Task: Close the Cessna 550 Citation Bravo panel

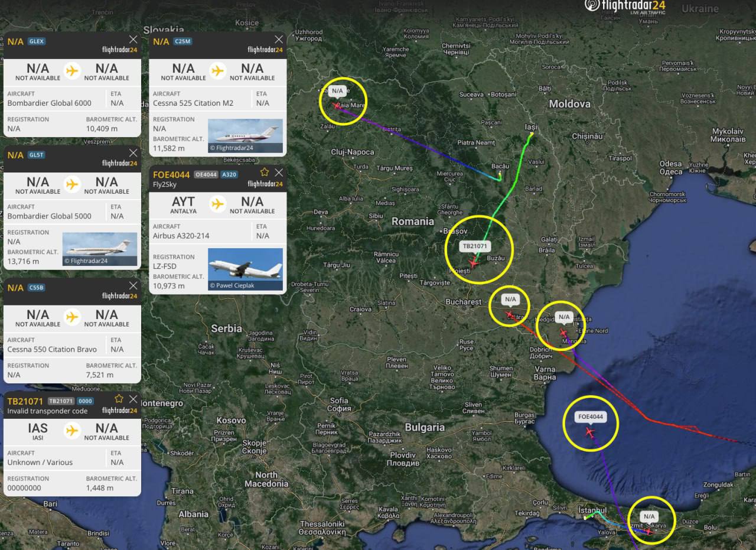Action: click(x=133, y=286)
